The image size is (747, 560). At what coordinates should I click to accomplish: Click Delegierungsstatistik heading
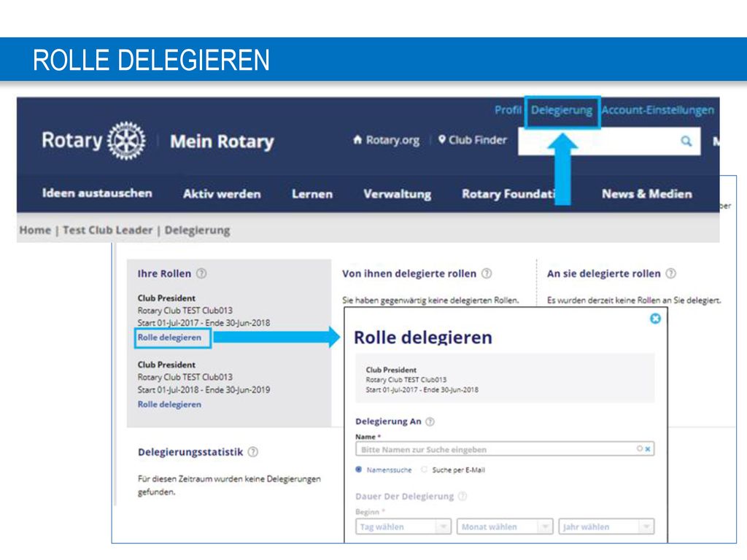pos(190,452)
